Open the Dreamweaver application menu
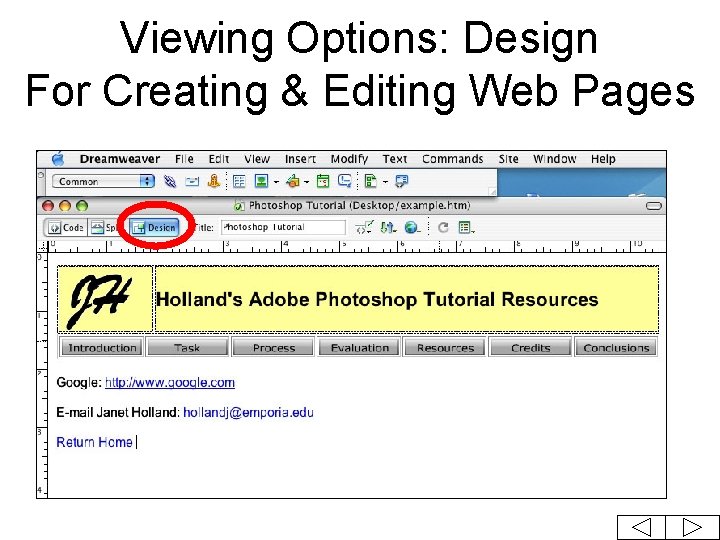The width and height of the screenshot is (720, 540). click(x=120, y=159)
